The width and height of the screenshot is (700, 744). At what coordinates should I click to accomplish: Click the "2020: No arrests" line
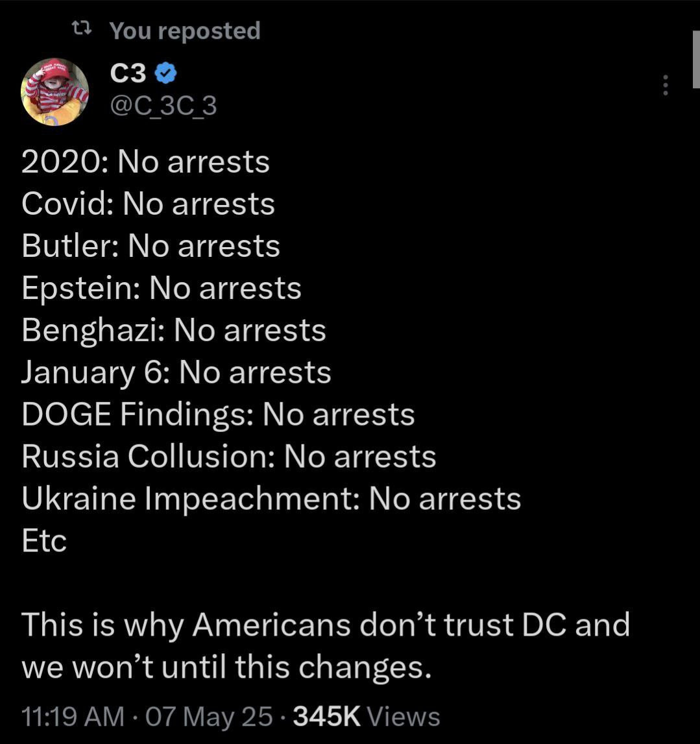[x=145, y=162]
